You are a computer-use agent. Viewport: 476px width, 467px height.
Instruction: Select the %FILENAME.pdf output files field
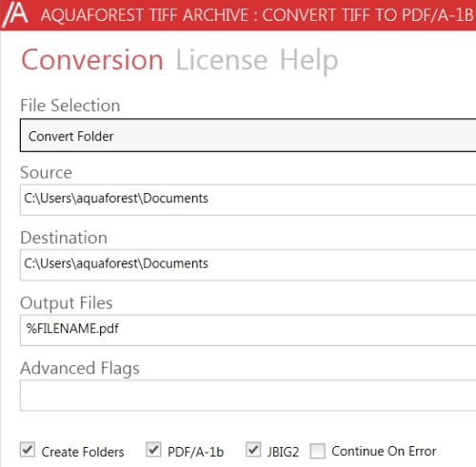point(248,330)
